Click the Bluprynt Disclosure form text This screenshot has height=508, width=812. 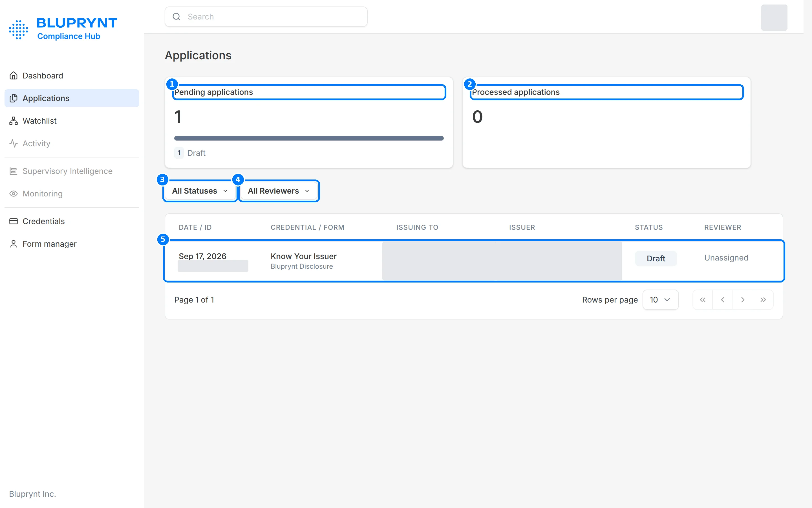tap(302, 266)
